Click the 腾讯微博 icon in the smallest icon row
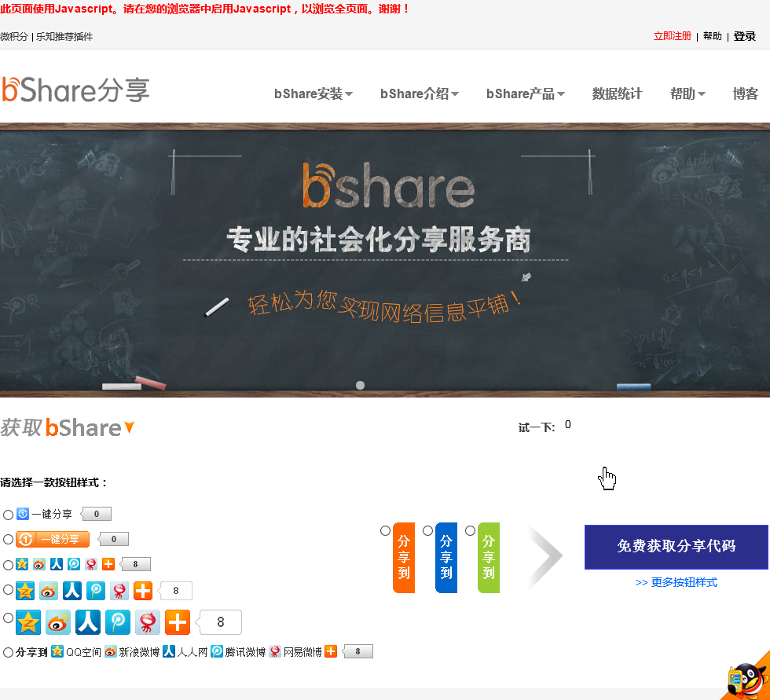This screenshot has width=770, height=700. (x=74, y=564)
